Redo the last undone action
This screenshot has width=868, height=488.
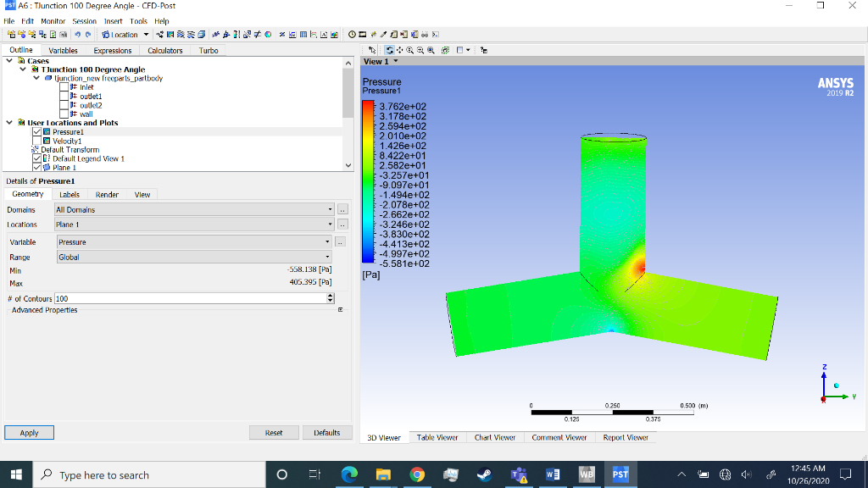[88, 34]
